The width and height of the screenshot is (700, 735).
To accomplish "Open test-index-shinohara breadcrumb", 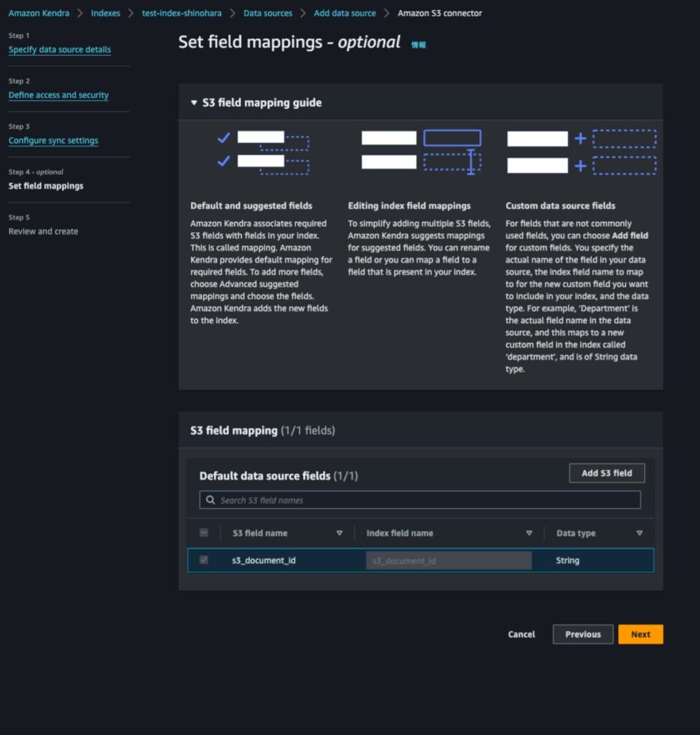I will point(182,13).
